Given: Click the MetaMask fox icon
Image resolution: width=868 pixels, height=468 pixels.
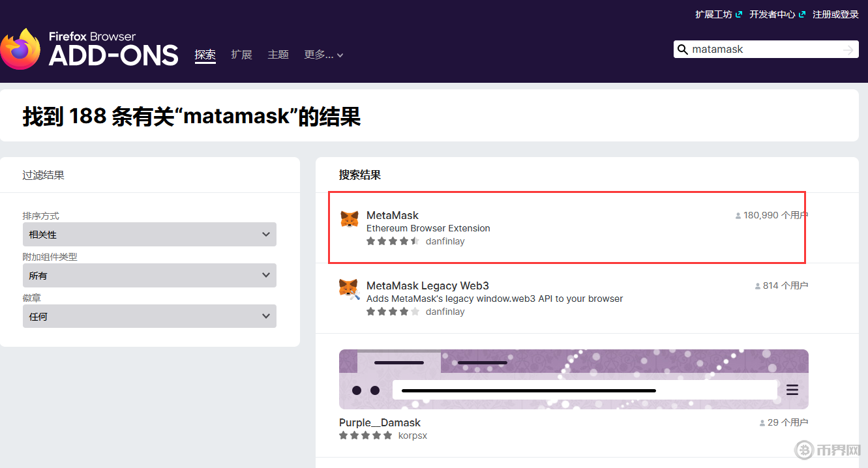Looking at the screenshot, I should point(350,219).
